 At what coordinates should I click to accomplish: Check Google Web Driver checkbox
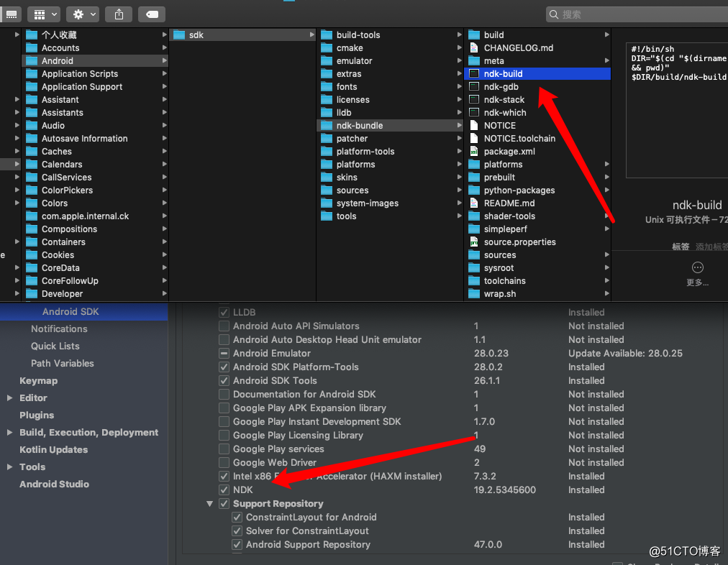pos(224,462)
